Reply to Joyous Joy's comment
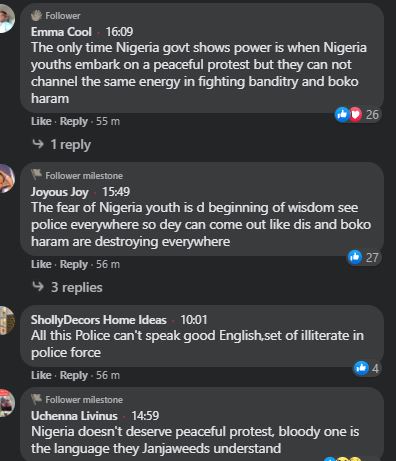396x461 pixels. [74, 264]
